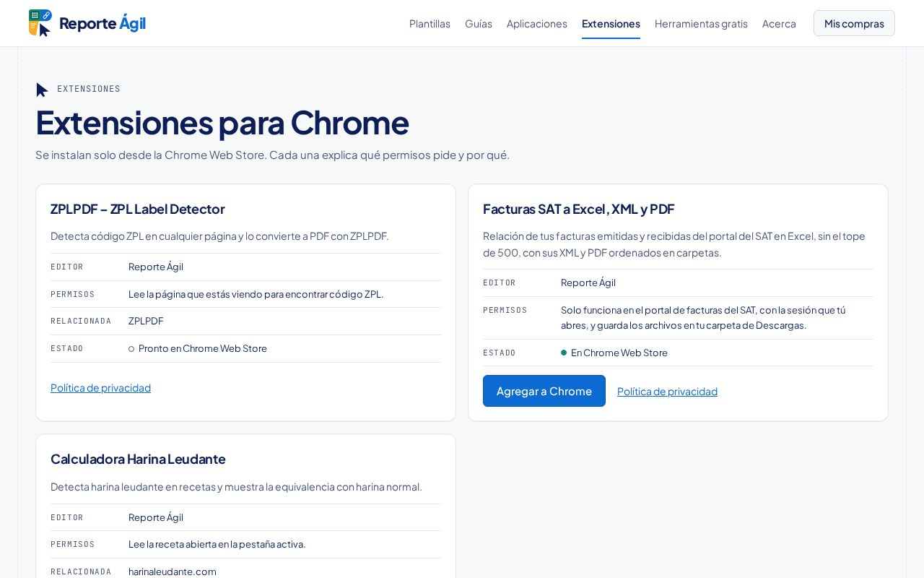Click the Reporte Ágil brand name text
Screen dimensions: 924x578
pyautogui.click(x=103, y=23)
